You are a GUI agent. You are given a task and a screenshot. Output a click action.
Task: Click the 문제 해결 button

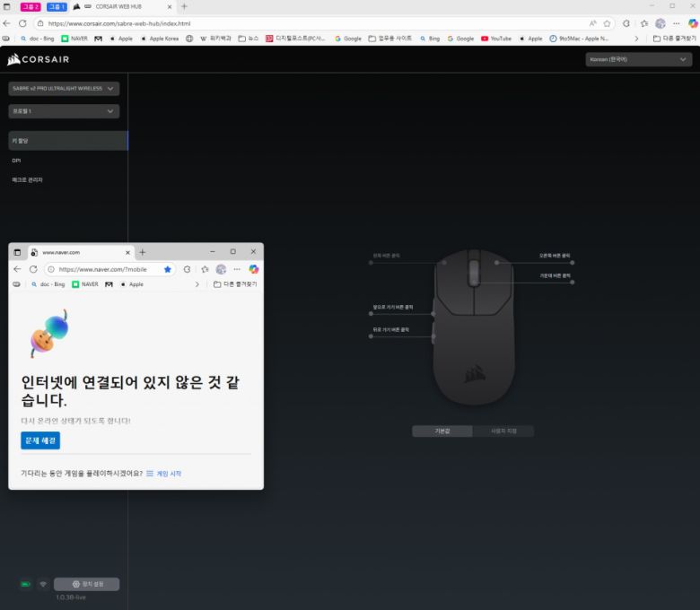[40, 440]
